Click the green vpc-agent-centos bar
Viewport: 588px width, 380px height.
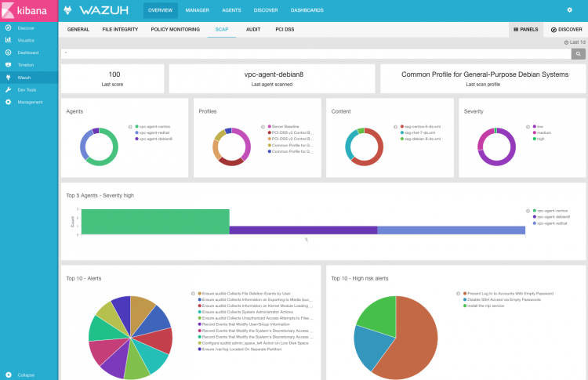tap(155, 222)
